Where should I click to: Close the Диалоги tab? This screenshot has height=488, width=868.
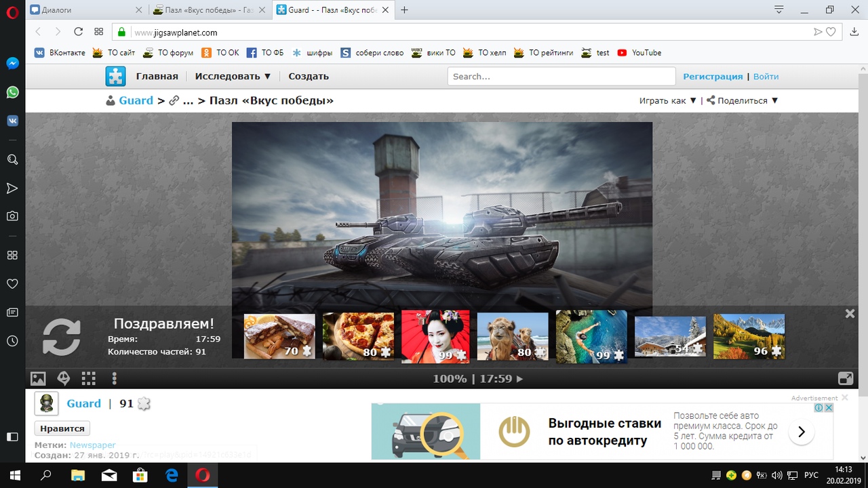pyautogui.click(x=138, y=10)
